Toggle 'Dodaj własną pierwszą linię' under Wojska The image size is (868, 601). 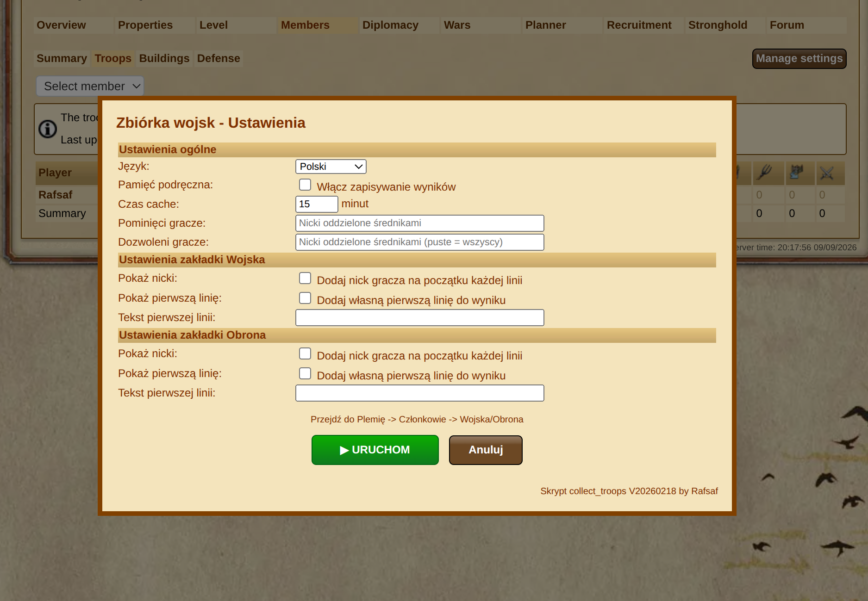tap(305, 298)
